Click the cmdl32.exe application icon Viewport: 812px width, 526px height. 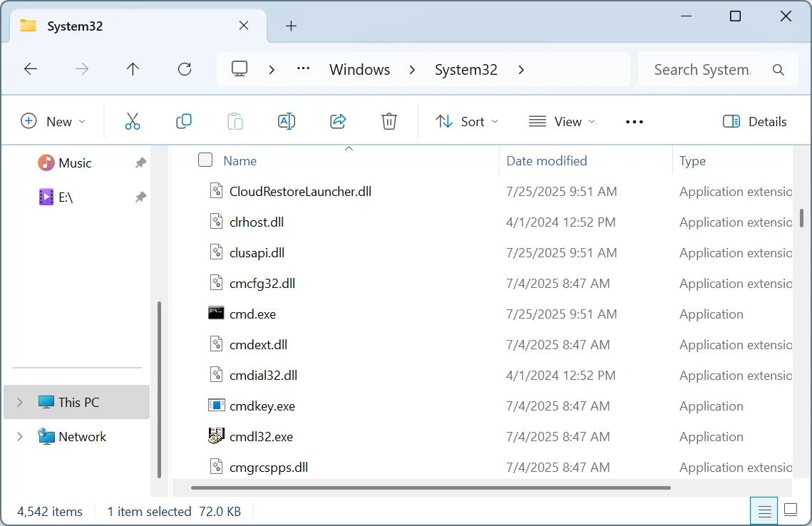click(x=216, y=436)
